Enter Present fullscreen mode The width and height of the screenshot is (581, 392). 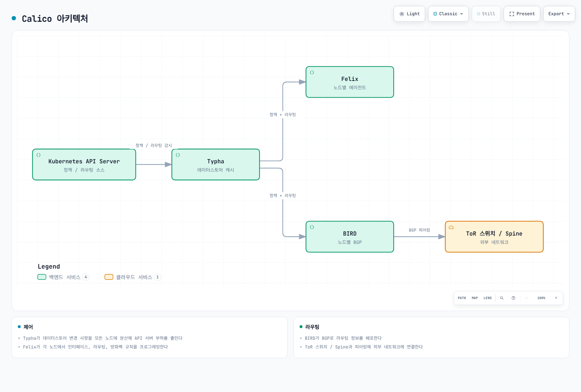(522, 14)
